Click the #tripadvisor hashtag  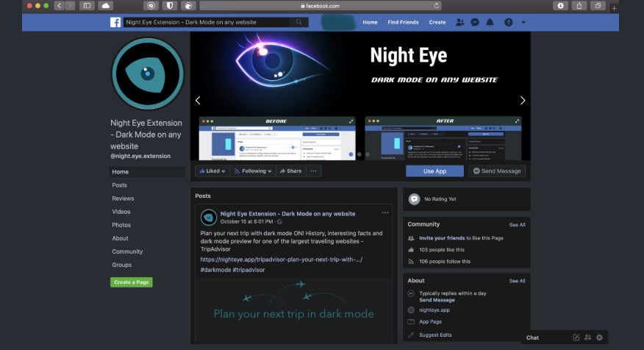click(249, 270)
